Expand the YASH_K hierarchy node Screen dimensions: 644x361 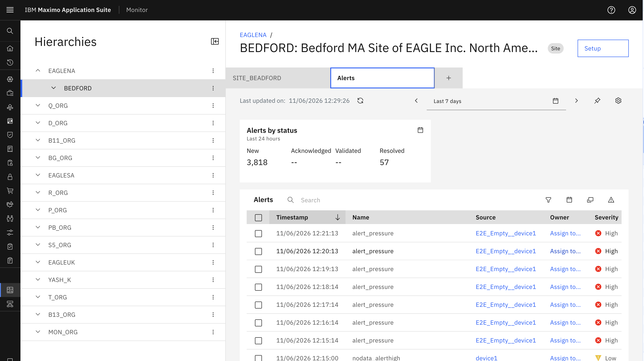[x=38, y=280]
